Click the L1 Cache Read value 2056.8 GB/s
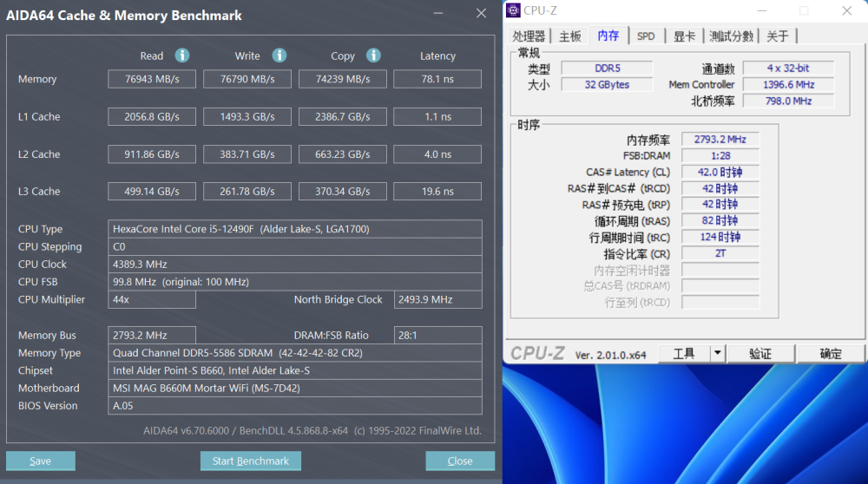The image size is (868, 484). tap(152, 117)
